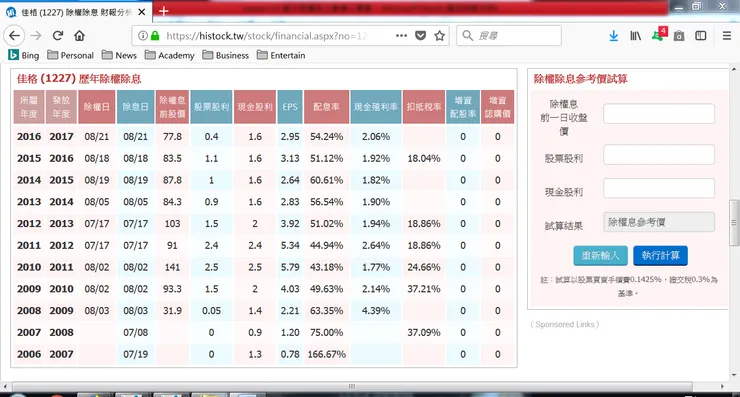Screen dimensions: 740x397
Task: Select the 佳格 (1227) browser tab
Action: click(x=76, y=12)
